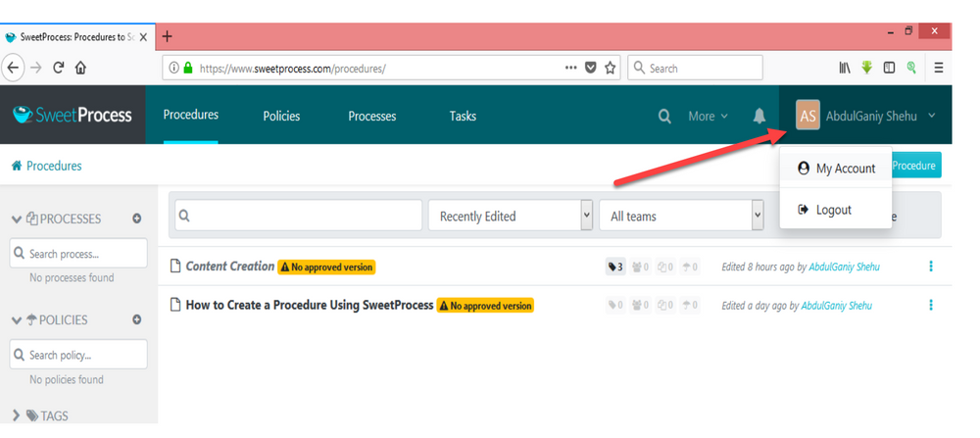Open the Policies tab

(281, 117)
